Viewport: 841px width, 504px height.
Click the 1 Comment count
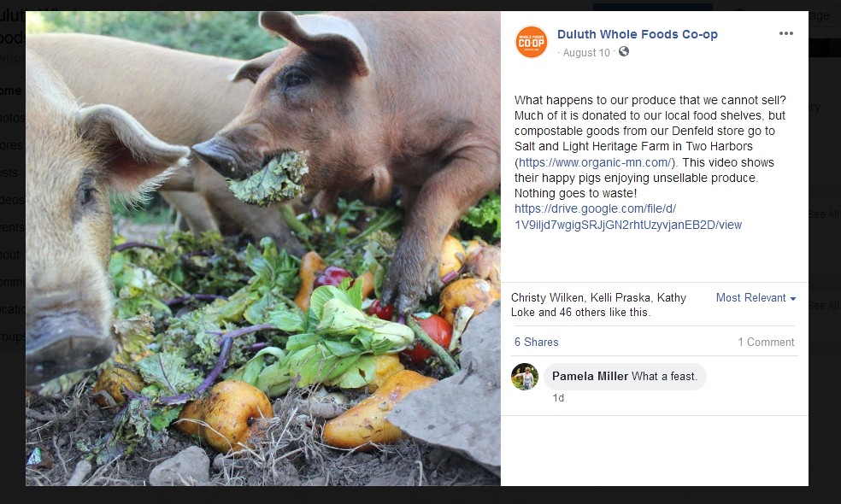tap(766, 342)
